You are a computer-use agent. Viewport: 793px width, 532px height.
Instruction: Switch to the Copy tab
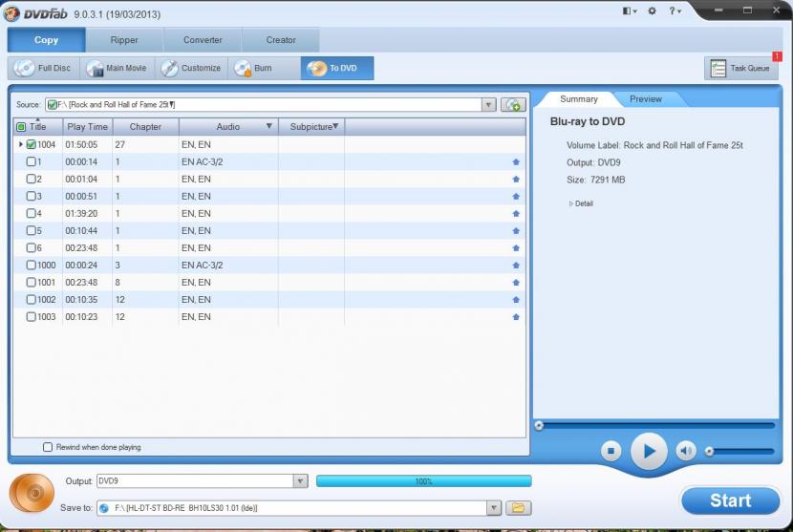click(x=47, y=40)
